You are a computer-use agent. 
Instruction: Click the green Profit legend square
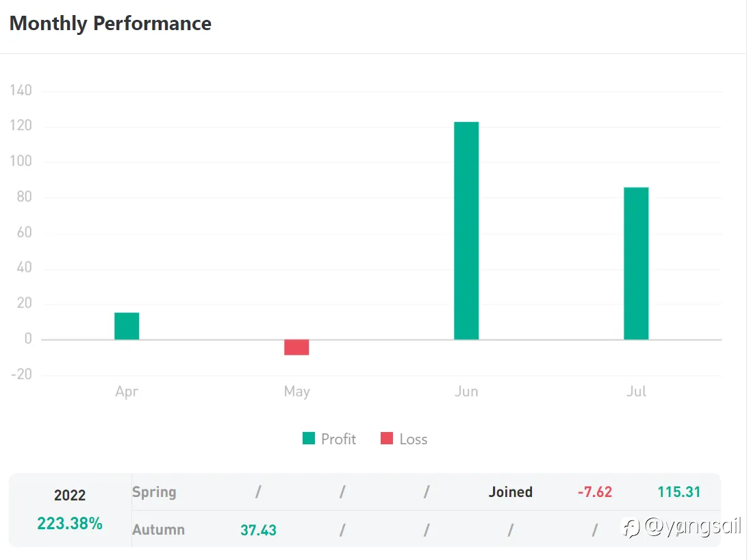tap(309, 439)
